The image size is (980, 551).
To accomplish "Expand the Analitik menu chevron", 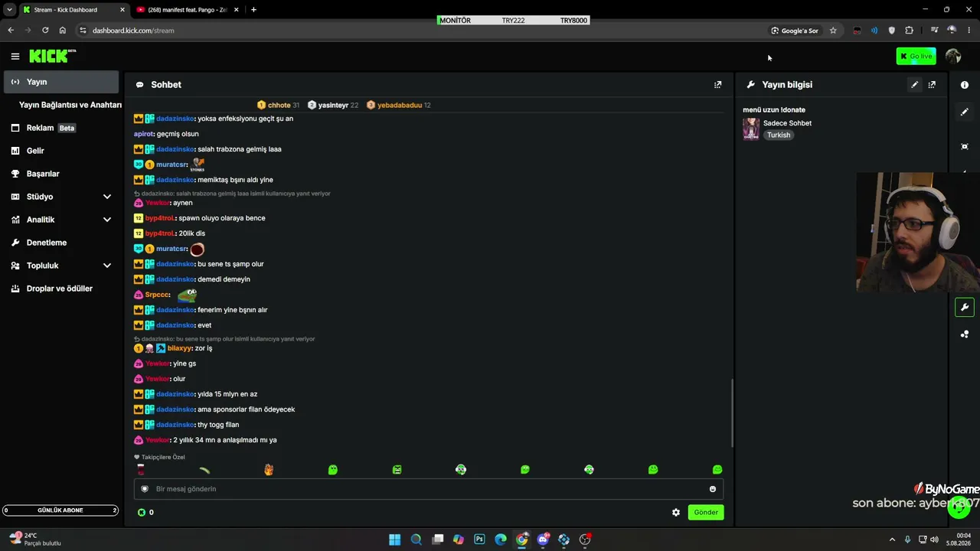I will pyautogui.click(x=107, y=220).
